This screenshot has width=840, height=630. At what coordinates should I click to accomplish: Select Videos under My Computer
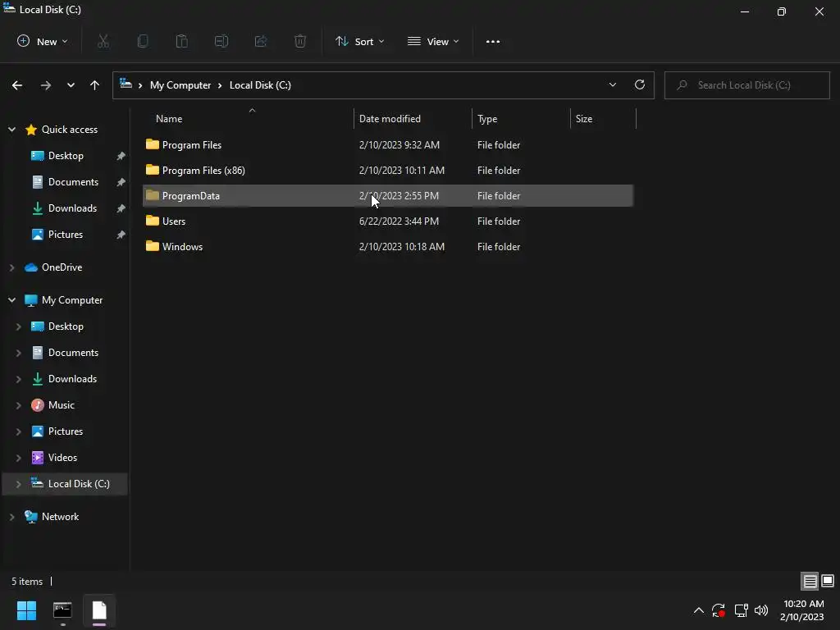(62, 458)
